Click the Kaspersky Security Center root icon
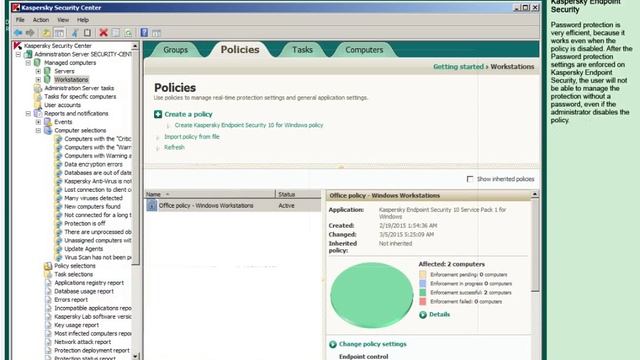640x360 pixels. (x=18, y=45)
